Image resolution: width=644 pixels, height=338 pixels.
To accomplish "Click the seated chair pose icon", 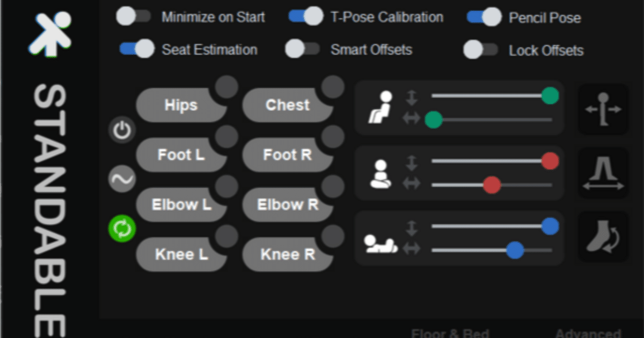I will (382, 108).
